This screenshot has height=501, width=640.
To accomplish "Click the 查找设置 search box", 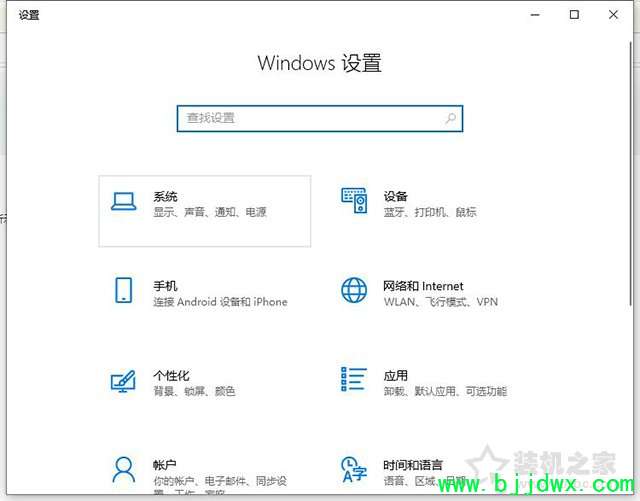I will [320, 119].
